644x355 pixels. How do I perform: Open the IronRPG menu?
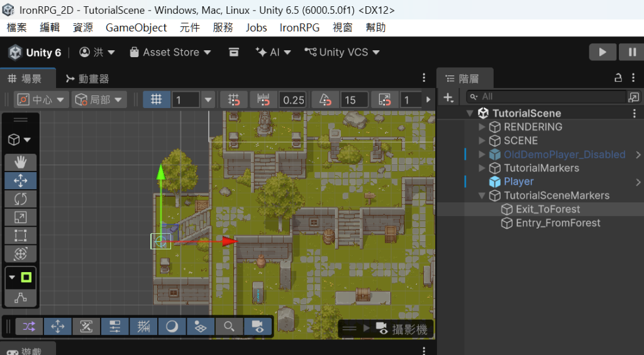coord(299,28)
